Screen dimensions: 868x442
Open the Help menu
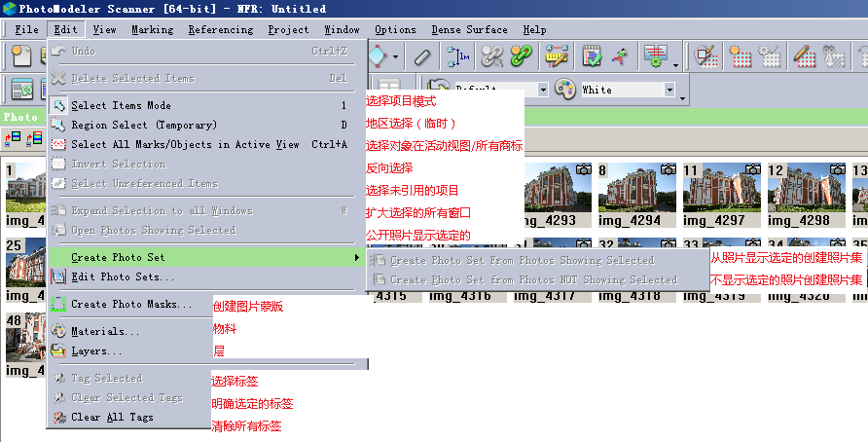534,29
